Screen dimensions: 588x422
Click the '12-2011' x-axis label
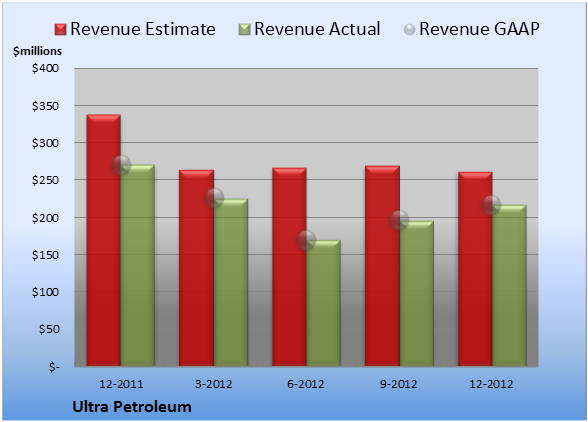121,384
